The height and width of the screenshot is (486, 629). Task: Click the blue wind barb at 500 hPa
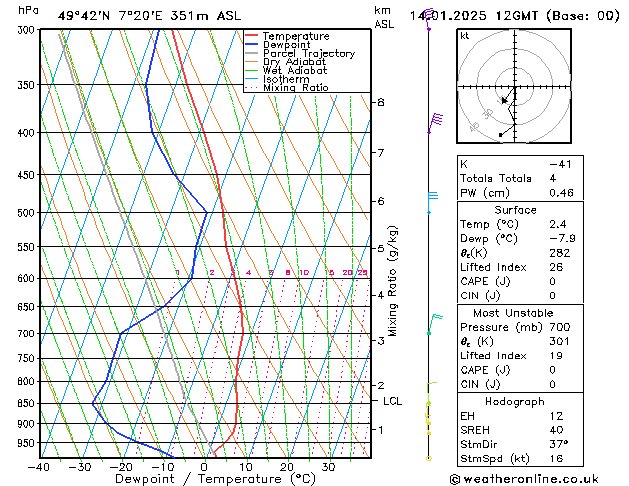pyautogui.click(x=433, y=202)
